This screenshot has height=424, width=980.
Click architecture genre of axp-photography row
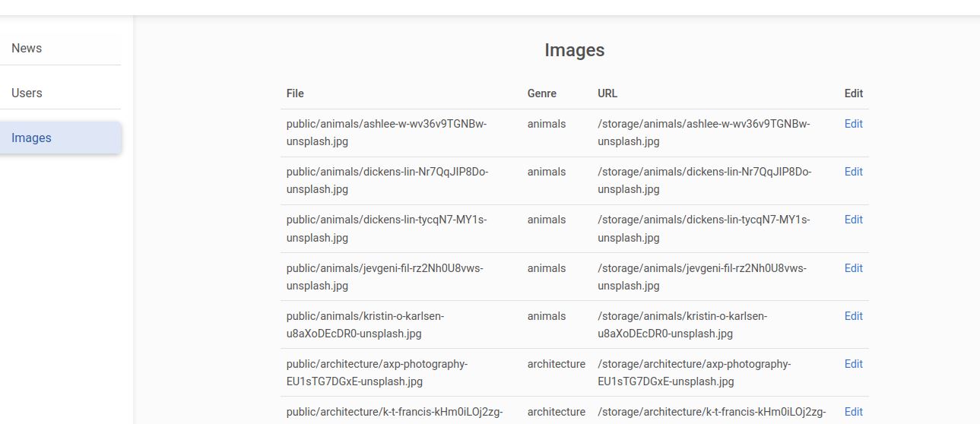557,364
